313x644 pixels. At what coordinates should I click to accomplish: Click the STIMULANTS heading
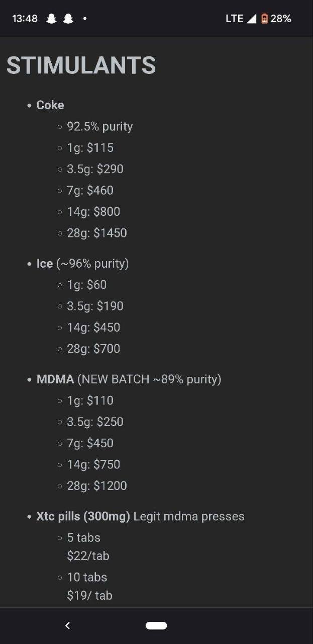[x=81, y=65]
